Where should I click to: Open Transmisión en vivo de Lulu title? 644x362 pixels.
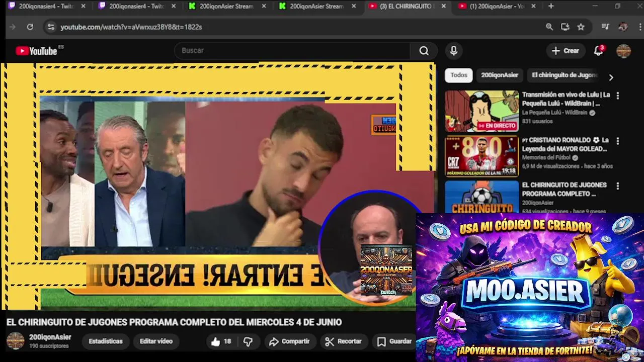tap(566, 99)
